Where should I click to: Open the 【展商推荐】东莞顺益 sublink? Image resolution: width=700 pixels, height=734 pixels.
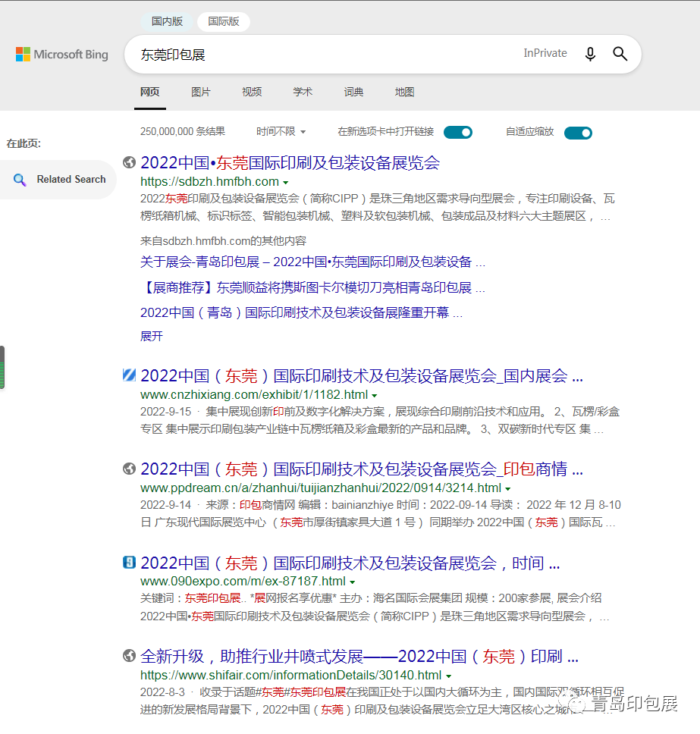(312, 287)
